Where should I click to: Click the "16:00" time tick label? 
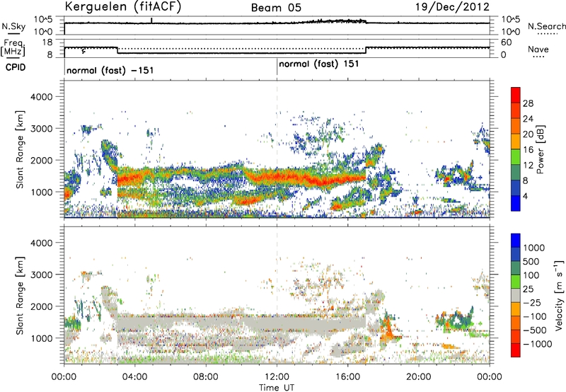tap(347, 377)
